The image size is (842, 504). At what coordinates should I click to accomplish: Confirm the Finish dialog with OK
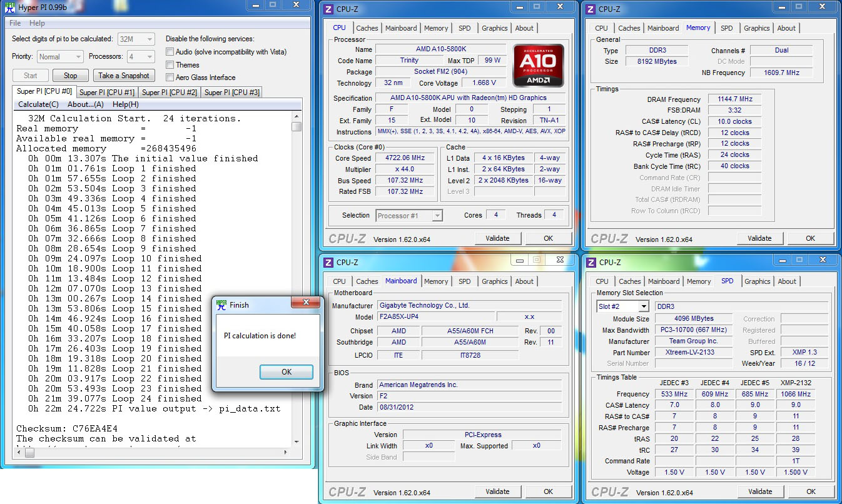287,372
